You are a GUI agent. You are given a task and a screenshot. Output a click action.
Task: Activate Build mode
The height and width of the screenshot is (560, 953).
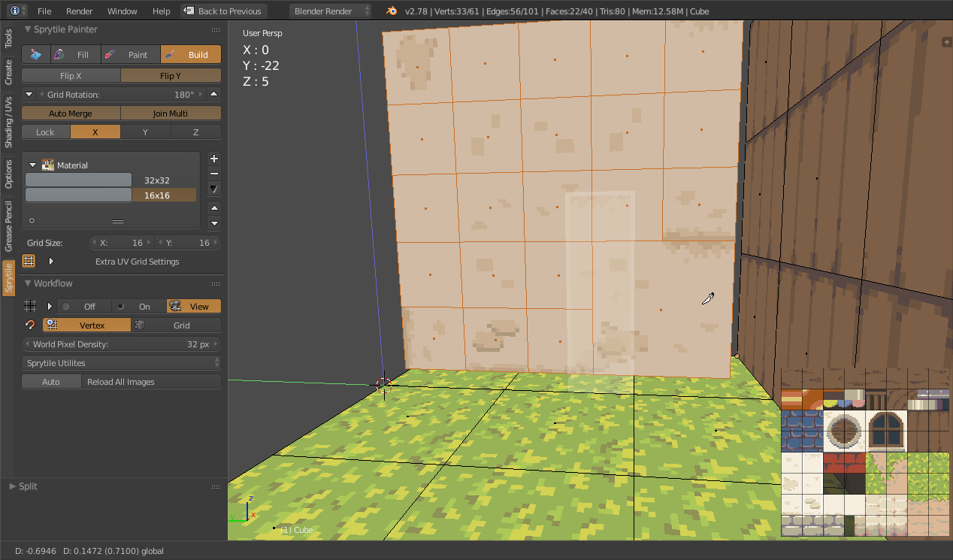coord(191,55)
